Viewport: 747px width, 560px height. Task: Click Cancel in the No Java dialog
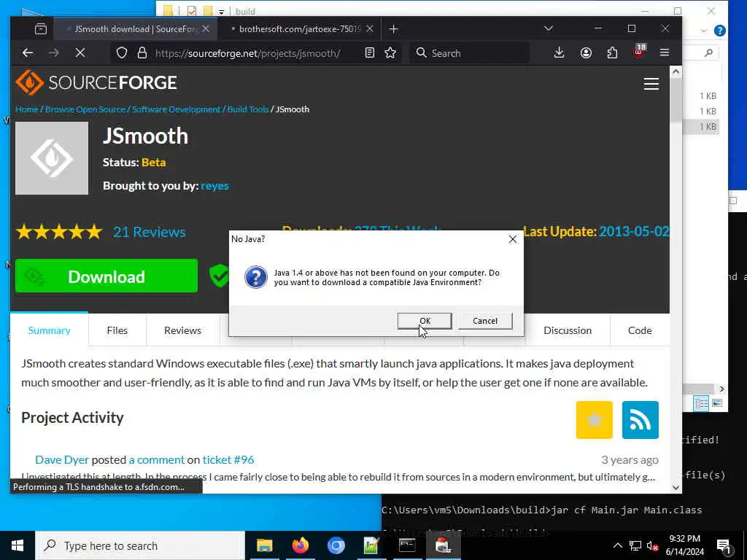[485, 321]
